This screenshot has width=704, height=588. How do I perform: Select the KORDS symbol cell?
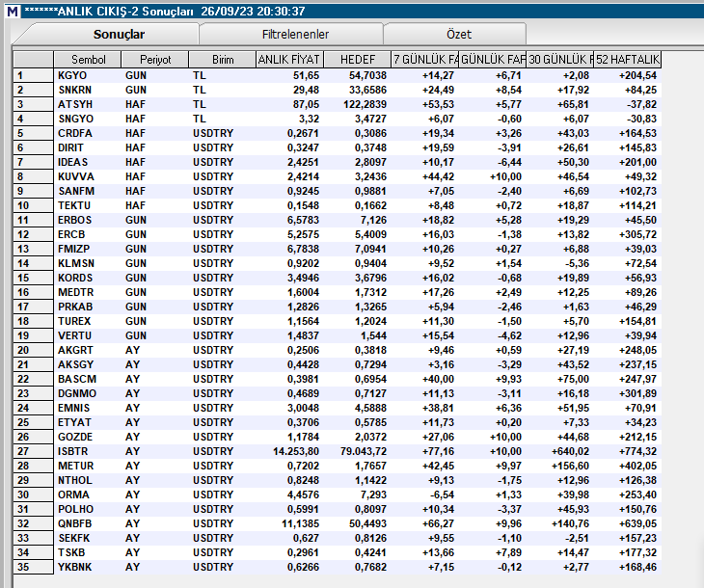(x=88, y=278)
